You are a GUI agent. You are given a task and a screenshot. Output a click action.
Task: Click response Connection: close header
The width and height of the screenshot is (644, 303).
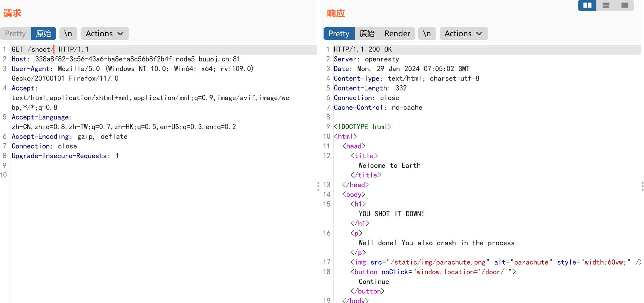tap(366, 98)
